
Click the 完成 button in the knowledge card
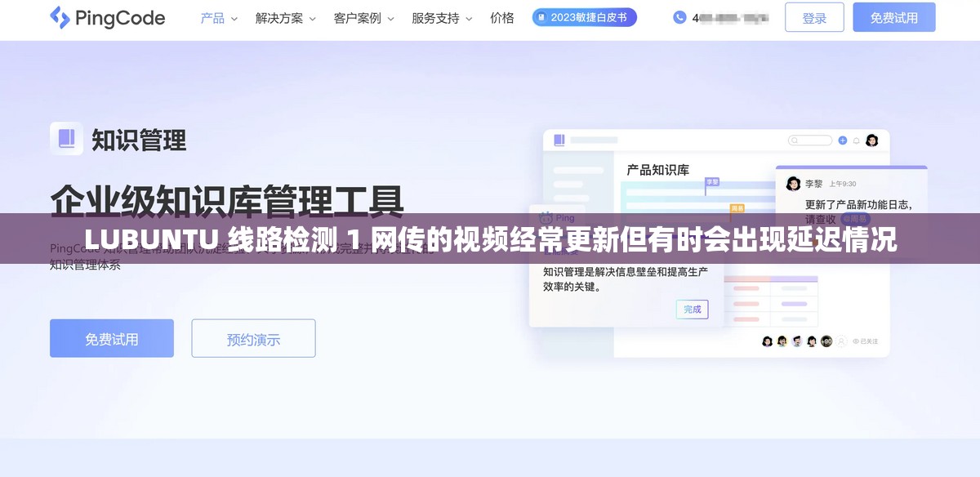tap(692, 310)
